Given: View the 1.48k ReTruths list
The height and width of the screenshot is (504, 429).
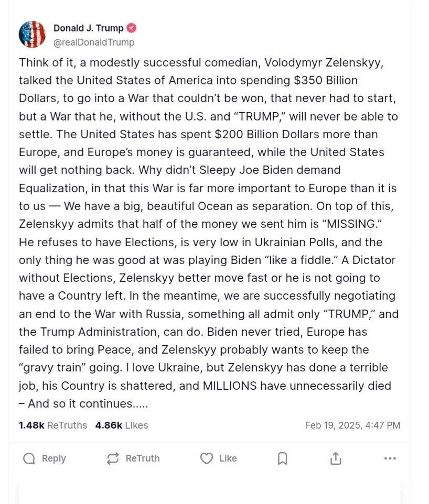Looking at the screenshot, I should coord(53,425).
